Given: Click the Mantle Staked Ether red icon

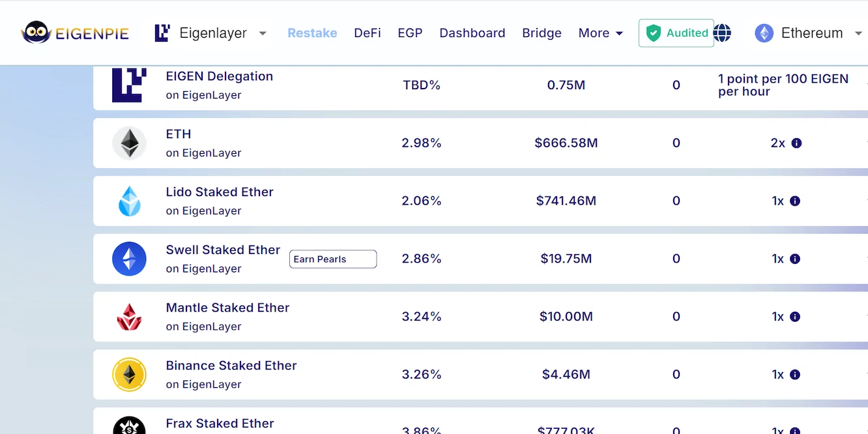Looking at the screenshot, I should (129, 317).
